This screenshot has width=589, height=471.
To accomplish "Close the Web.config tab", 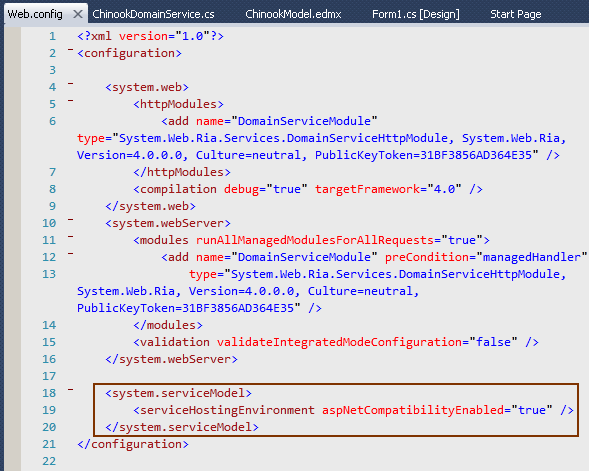I will pyautogui.click(x=78, y=14).
